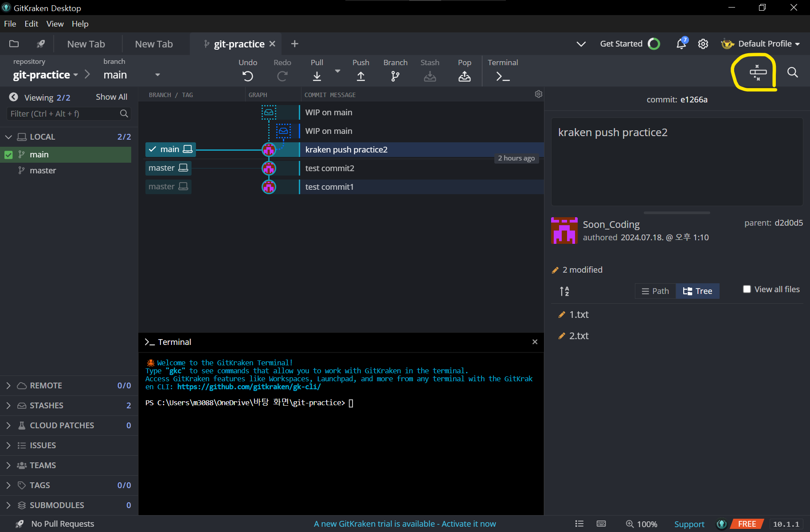The height and width of the screenshot is (532, 810).
Task: Click the sort files A-Z icon
Action: click(x=564, y=291)
